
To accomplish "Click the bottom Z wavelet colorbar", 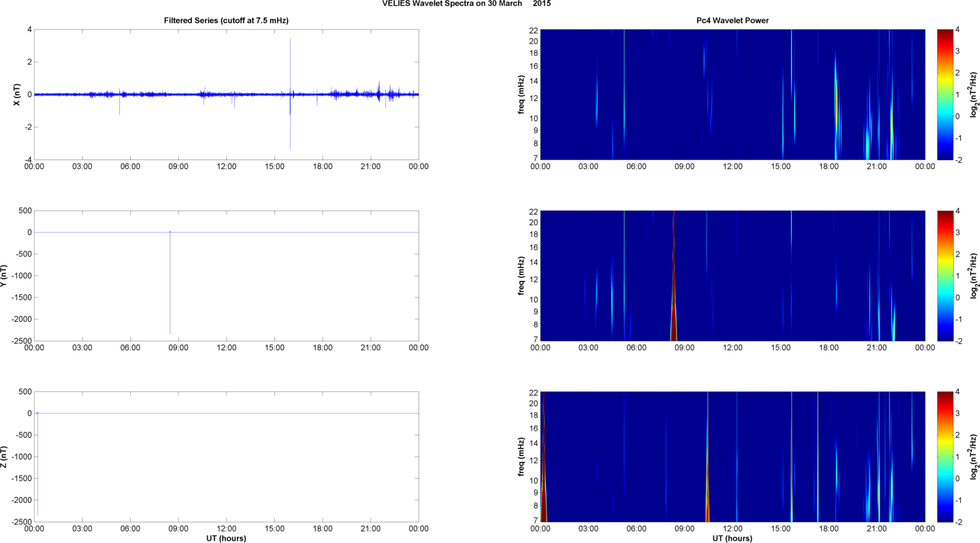I will coord(946,457).
